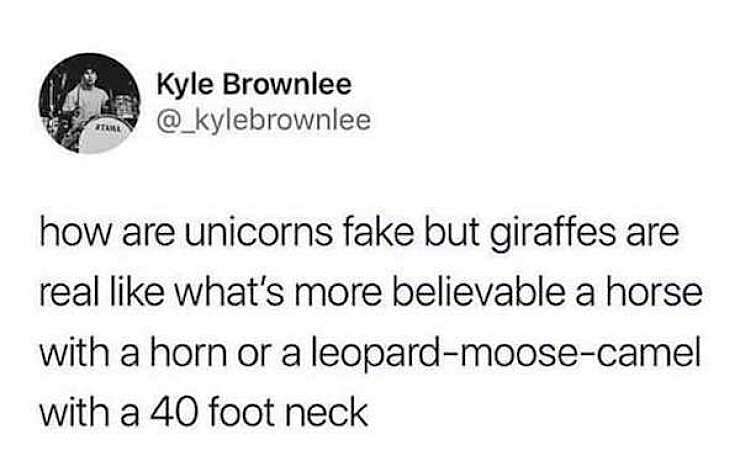Click the word giraffes in tweet
The width and height of the screenshot is (740, 466).
[552, 235]
